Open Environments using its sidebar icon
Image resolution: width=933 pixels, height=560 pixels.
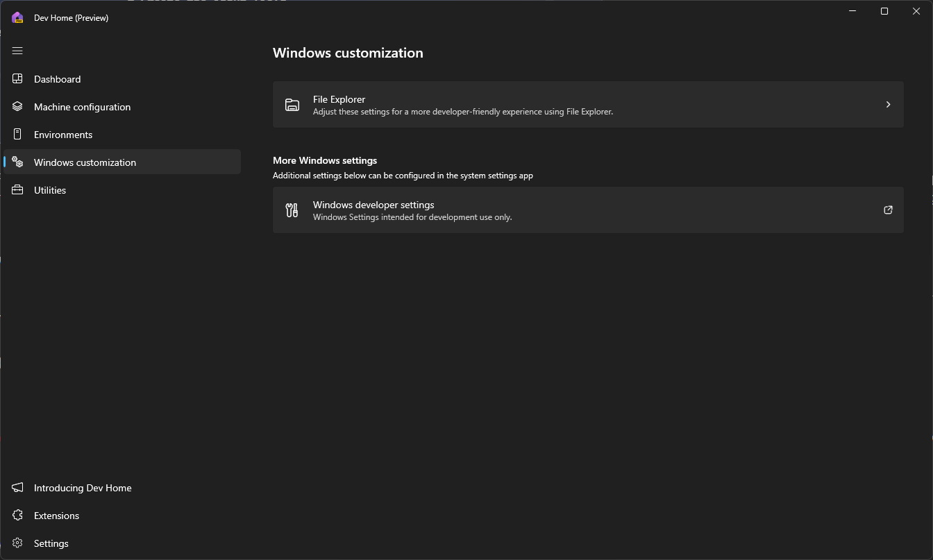click(17, 134)
